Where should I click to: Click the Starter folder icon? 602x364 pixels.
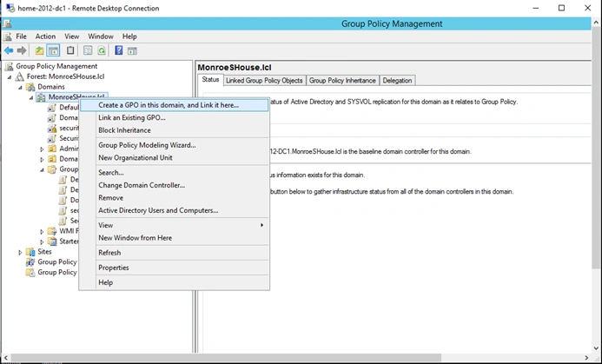click(52, 242)
